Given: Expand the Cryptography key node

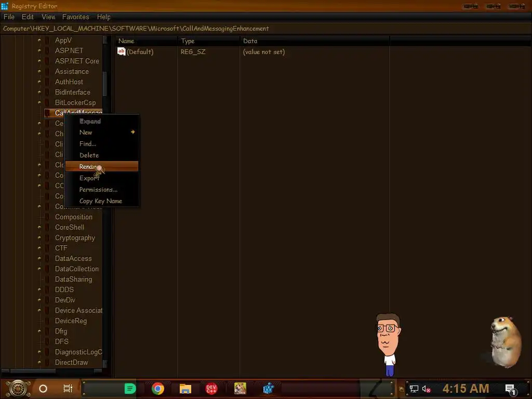Looking at the screenshot, I should 39,237.
